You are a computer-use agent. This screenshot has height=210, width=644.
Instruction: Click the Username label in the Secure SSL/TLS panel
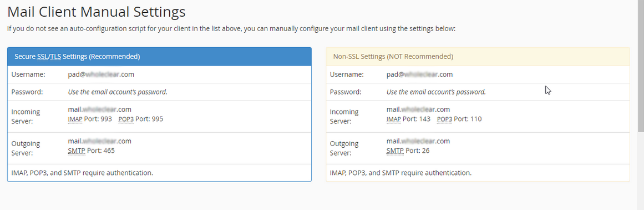point(28,75)
